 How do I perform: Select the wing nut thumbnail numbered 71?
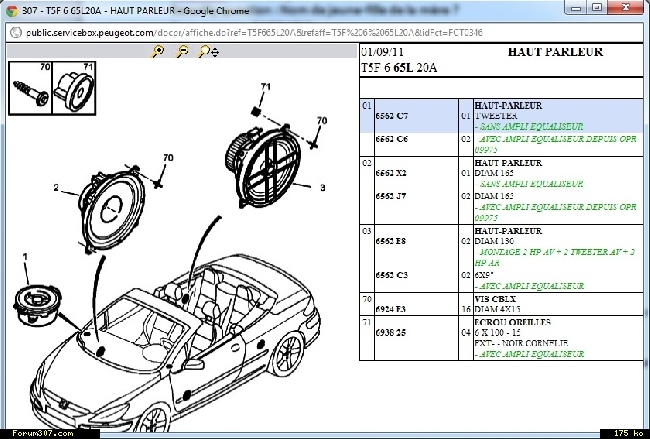click(74, 88)
